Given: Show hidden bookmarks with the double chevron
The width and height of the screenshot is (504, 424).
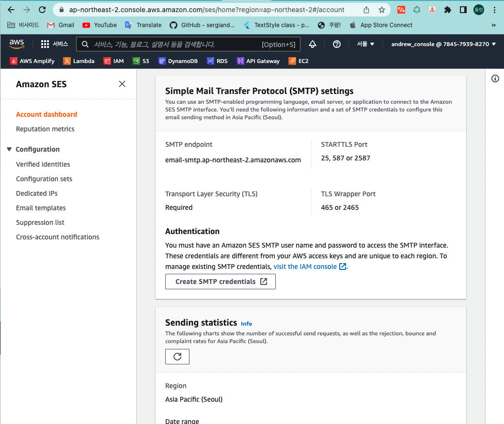Looking at the screenshot, I should click(x=493, y=25).
